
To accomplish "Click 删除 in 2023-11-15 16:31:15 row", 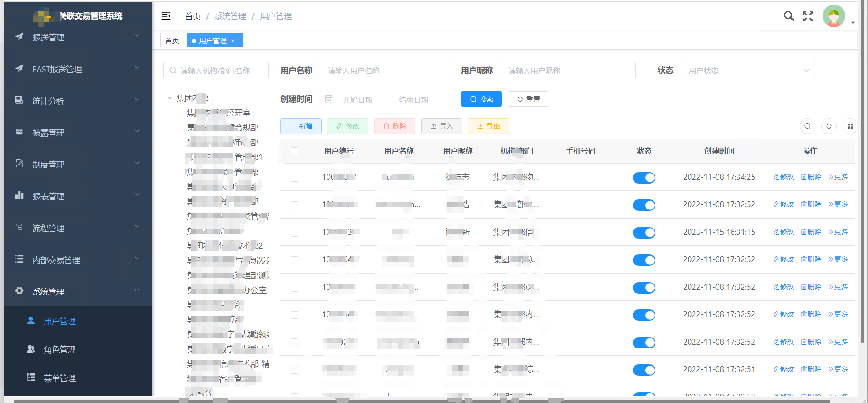I will coord(811,232).
